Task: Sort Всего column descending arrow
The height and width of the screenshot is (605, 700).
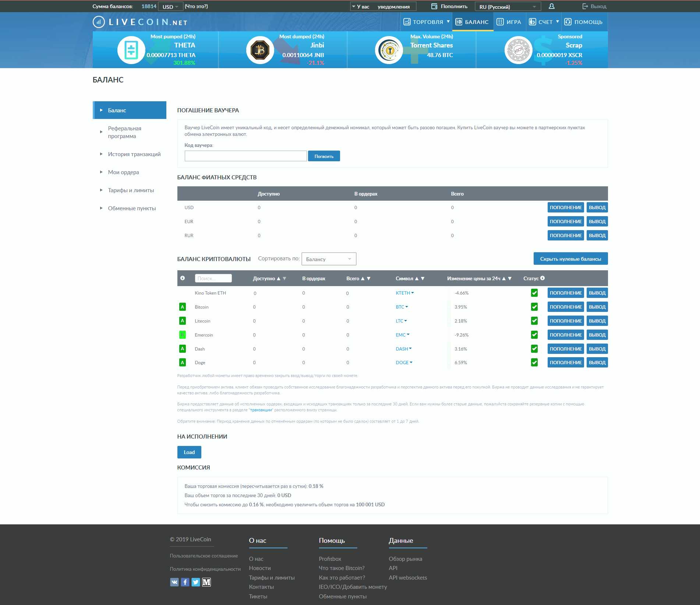Action: pyautogui.click(x=368, y=278)
